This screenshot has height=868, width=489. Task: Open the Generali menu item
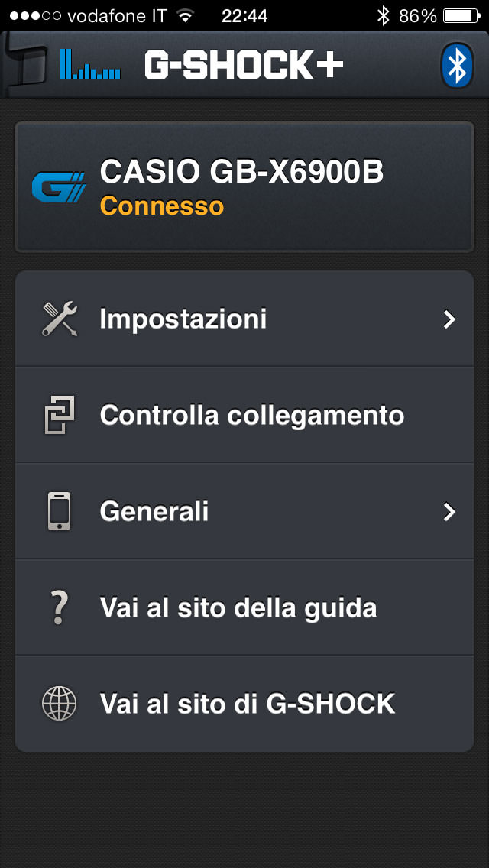coord(154,511)
